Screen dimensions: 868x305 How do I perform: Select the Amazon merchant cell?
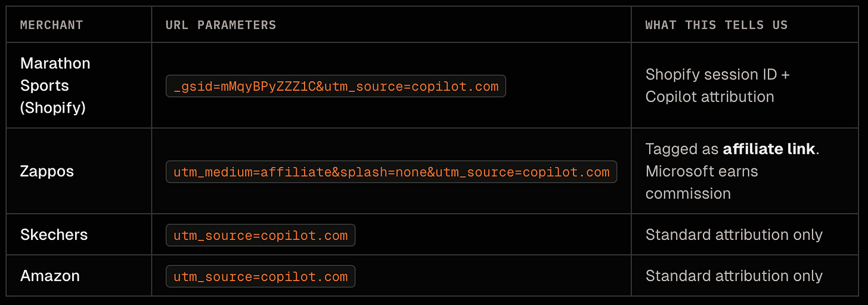79,276
